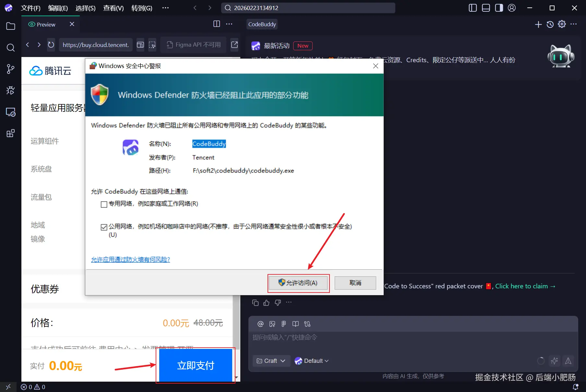Viewport: 586px width, 392px height.
Task: Open the Run and Debug bug icon
Action: pyautogui.click(x=11, y=90)
